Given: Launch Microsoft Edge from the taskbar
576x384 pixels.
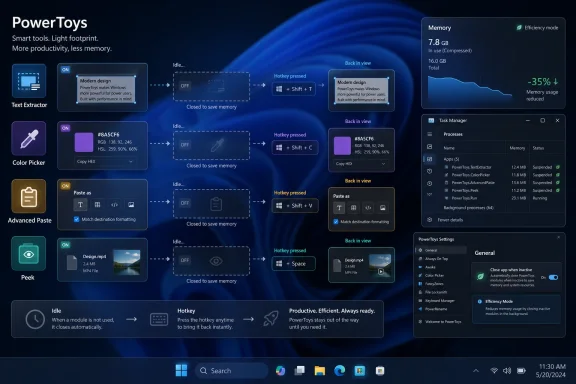Looking at the screenshot, I should click(339, 371).
